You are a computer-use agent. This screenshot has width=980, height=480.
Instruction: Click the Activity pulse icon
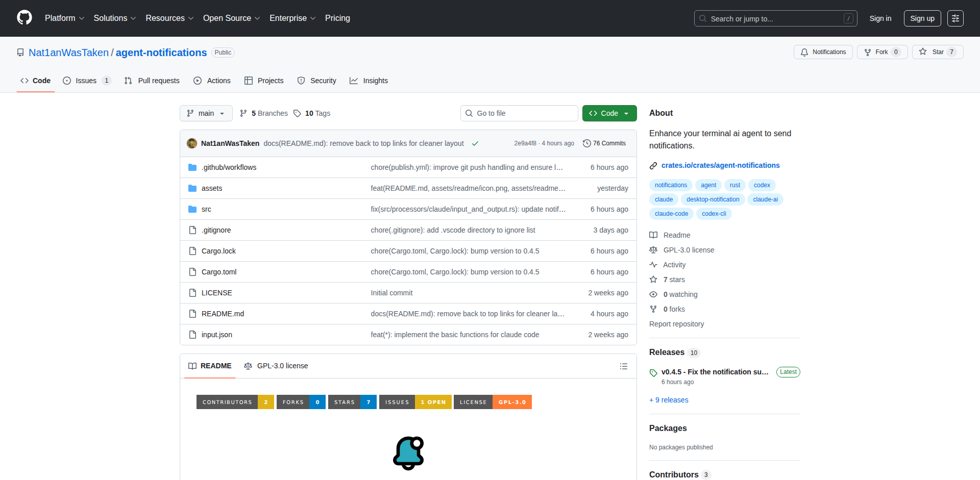(653, 265)
